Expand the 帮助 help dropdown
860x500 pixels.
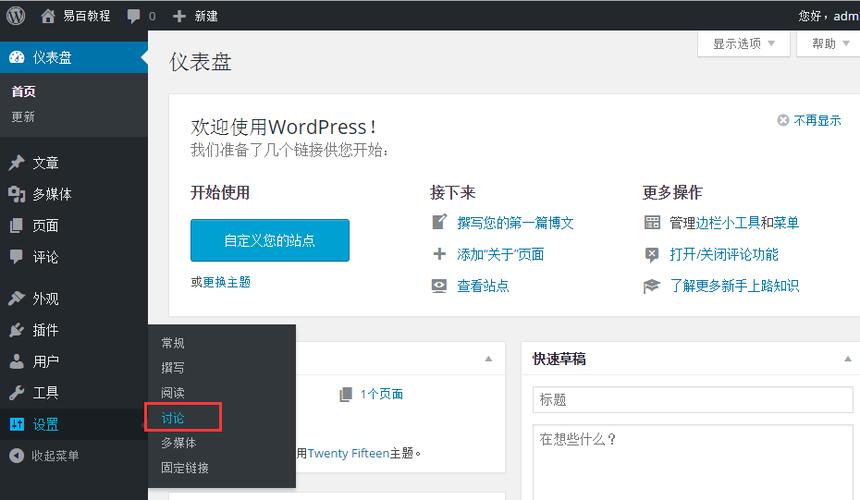[830, 43]
